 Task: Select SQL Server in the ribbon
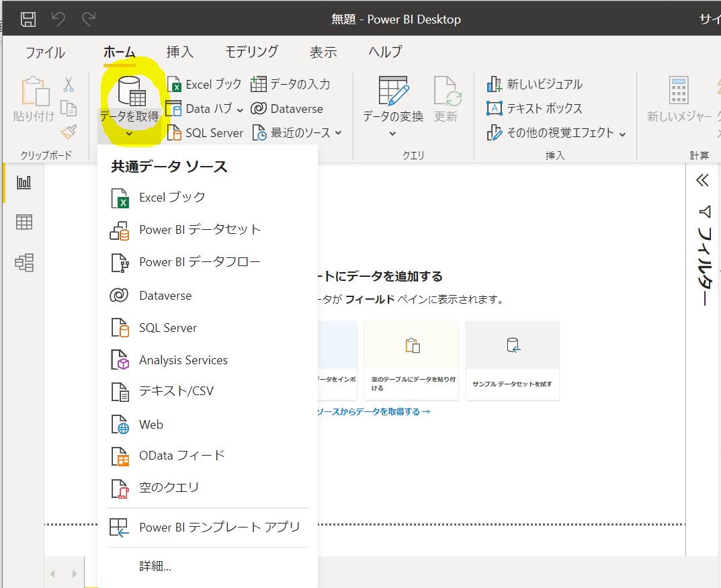(206, 133)
